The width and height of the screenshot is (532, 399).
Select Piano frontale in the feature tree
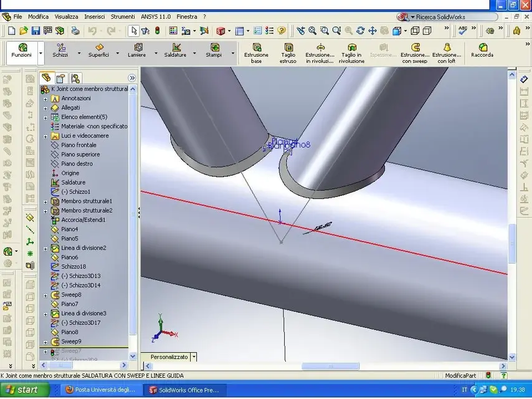tap(78, 145)
